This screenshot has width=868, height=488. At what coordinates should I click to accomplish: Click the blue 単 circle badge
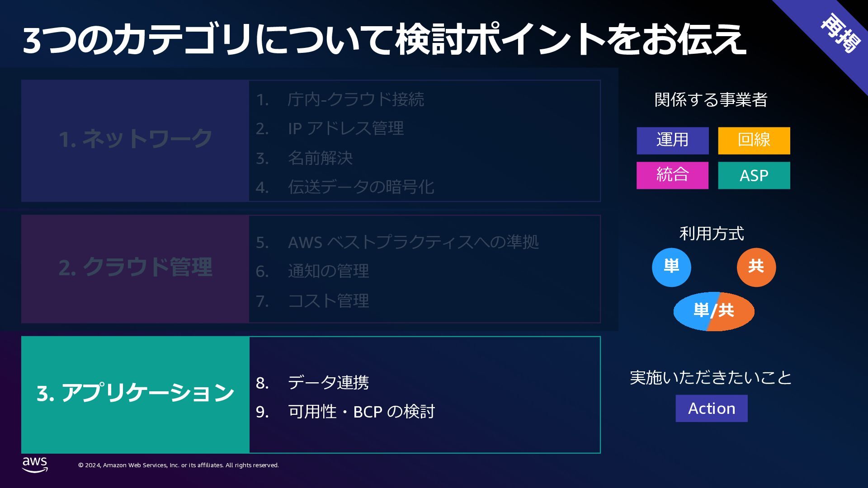[x=671, y=267]
